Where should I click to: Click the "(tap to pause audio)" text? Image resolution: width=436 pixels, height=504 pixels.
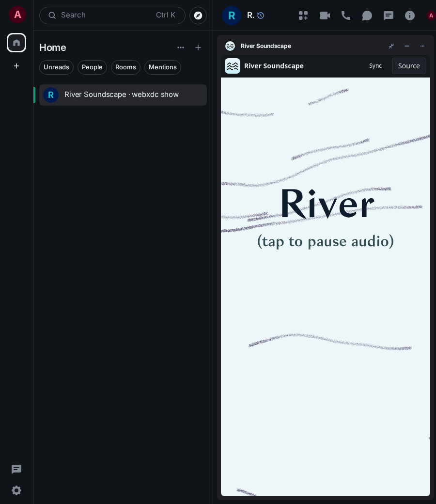pyautogui.click(x=325, y=241)
